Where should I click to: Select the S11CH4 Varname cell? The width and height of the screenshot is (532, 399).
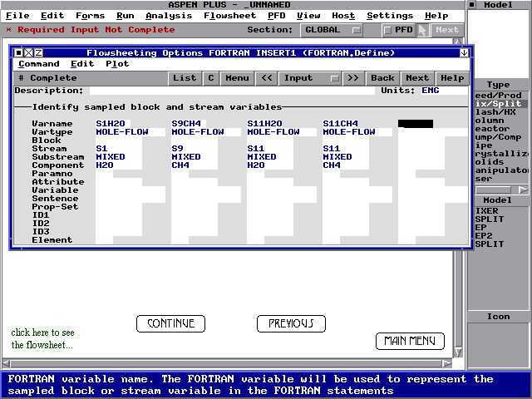click(340, 124)
